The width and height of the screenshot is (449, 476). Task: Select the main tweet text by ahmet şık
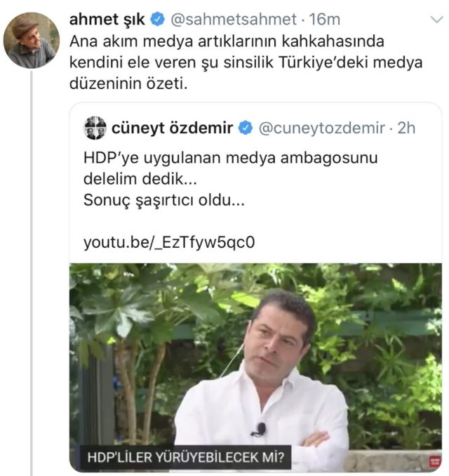[x=246, y=62]
